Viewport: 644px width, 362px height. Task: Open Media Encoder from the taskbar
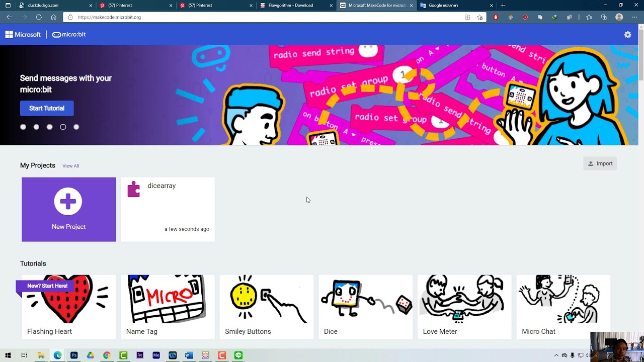point(156,355)
